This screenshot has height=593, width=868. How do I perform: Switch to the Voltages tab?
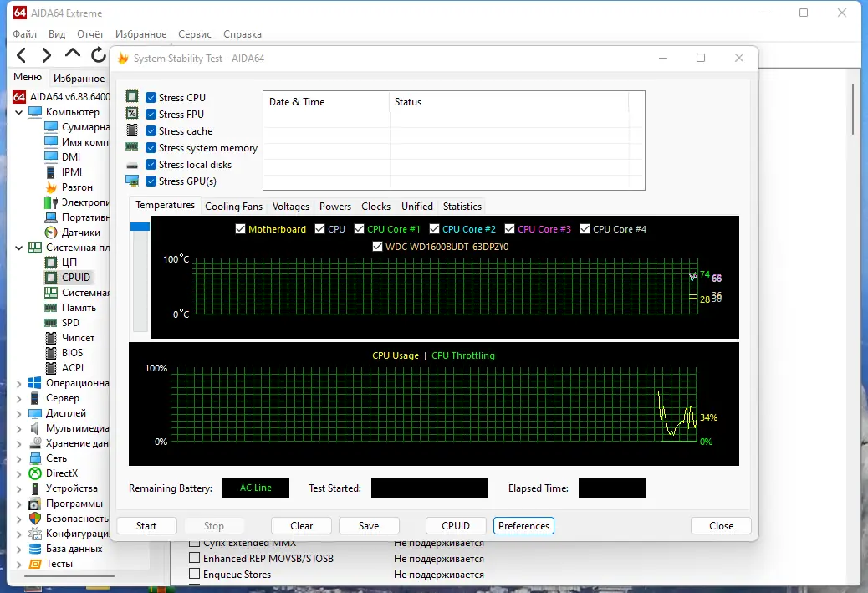tap(291, 207)
